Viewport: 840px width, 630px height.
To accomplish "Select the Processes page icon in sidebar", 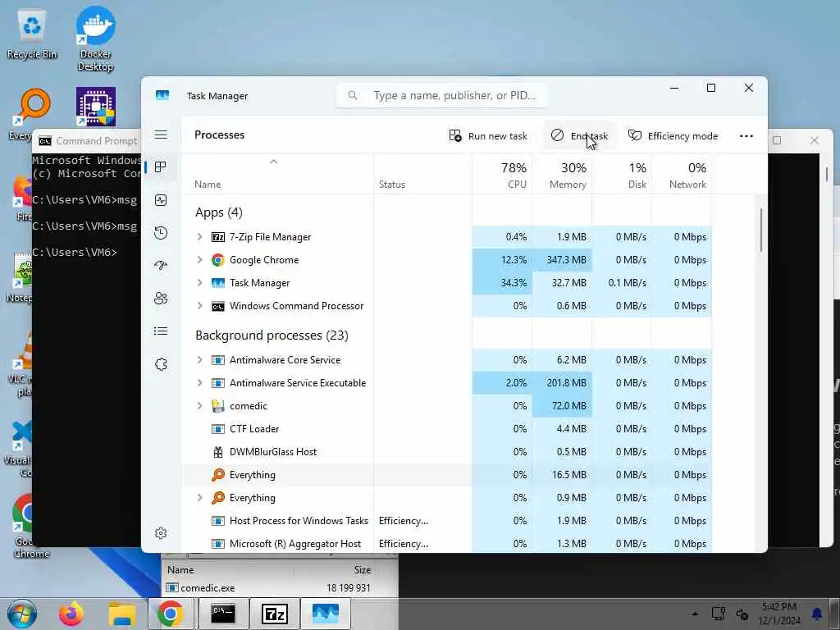I will pos(160,167).
